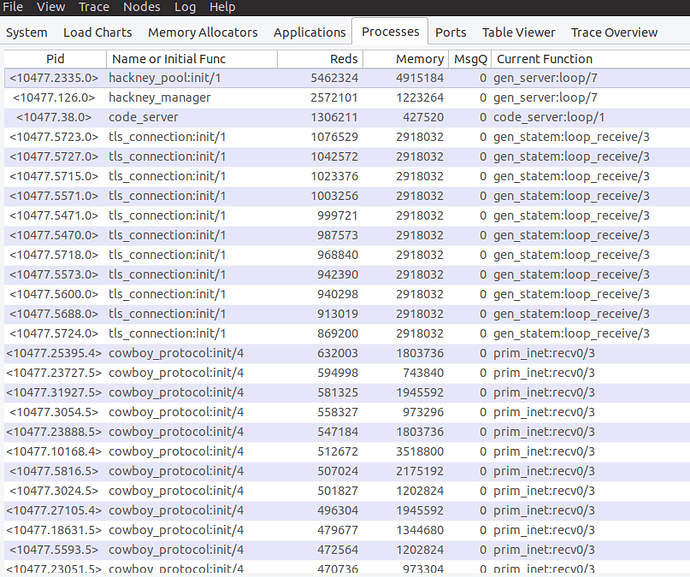Screen dimensions: 690x577
Task: Click the Memory value 427520
Action: (x=423, y=118)
